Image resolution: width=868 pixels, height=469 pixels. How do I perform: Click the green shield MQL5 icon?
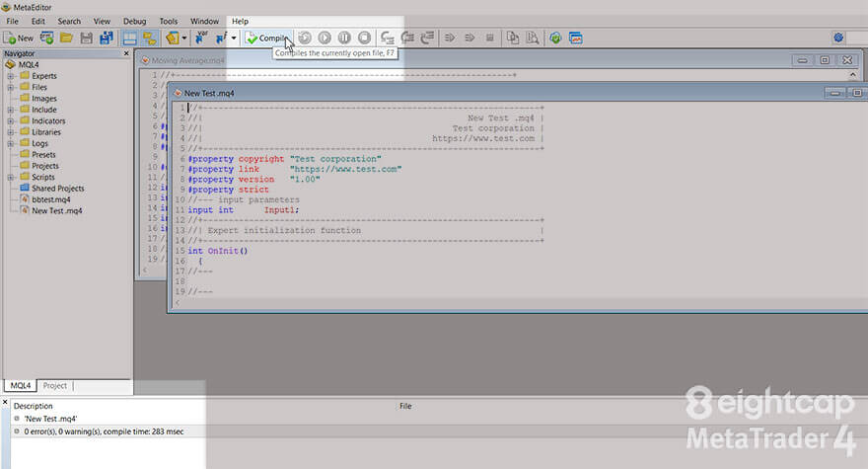(555, 38)
